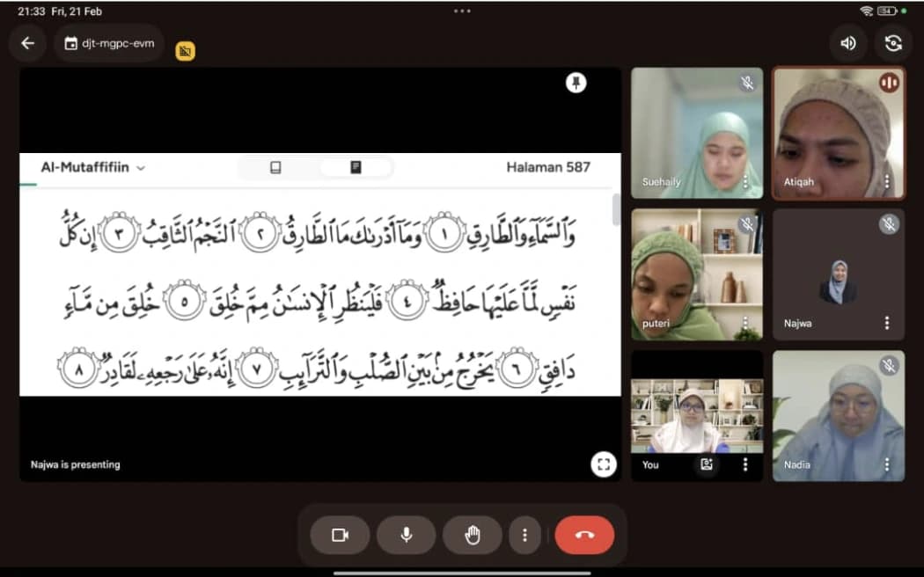The image size is (924, 577).
Task: Open more options in call controls
Action: [524, 535]
